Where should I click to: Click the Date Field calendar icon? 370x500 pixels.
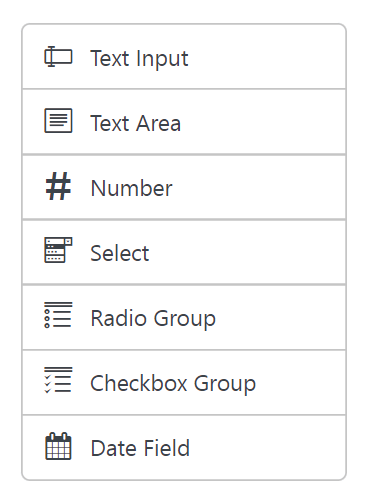[58, 446]
